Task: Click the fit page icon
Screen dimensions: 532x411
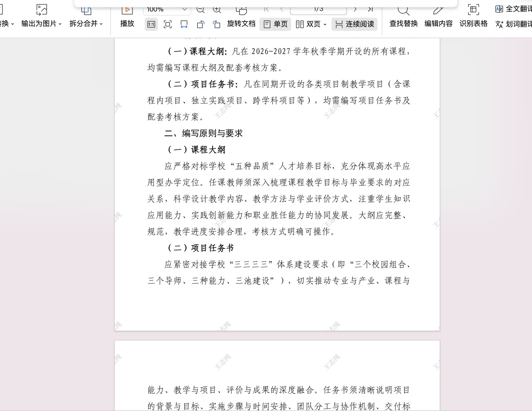Action: [167, 24]
